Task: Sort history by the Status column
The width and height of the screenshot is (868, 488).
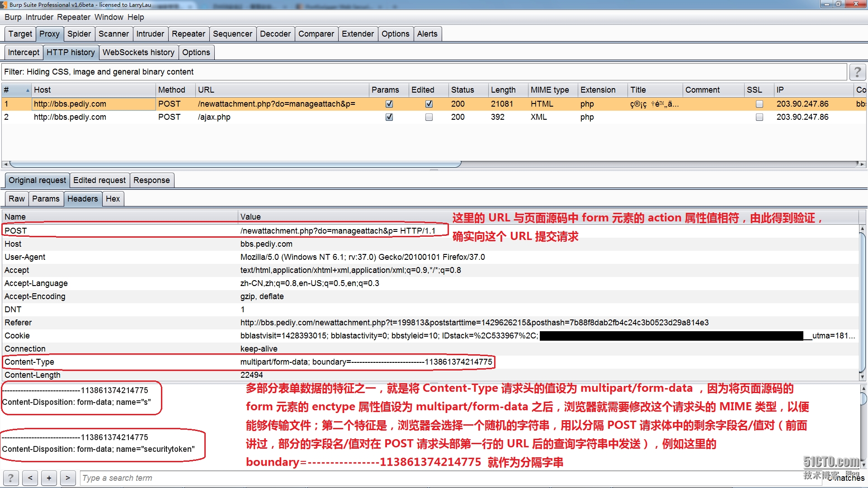Action: click(468, 90)
